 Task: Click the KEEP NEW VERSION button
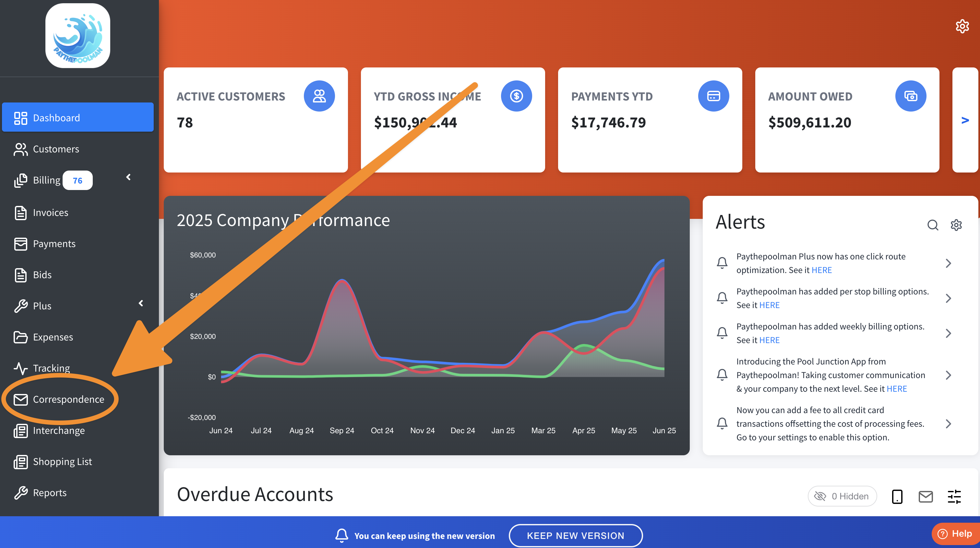[x=575, y=535]
